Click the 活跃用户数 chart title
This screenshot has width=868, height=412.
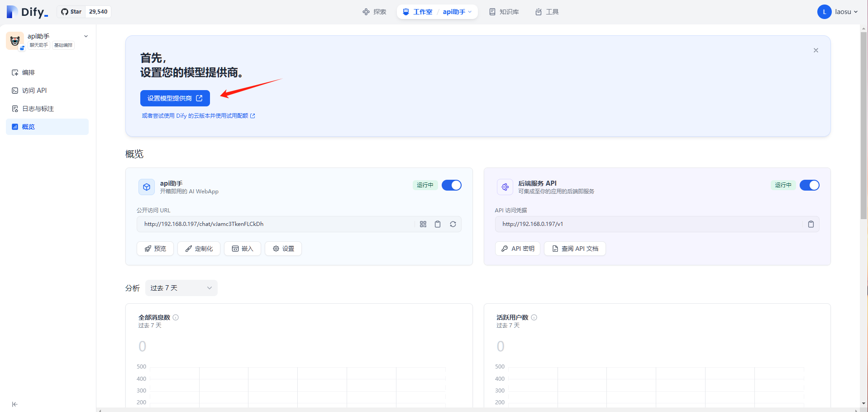click(512, 317)
